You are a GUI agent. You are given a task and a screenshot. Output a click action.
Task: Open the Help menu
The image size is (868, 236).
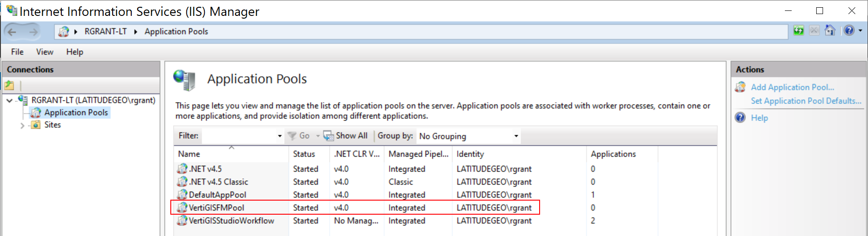[x=74, y=52]
